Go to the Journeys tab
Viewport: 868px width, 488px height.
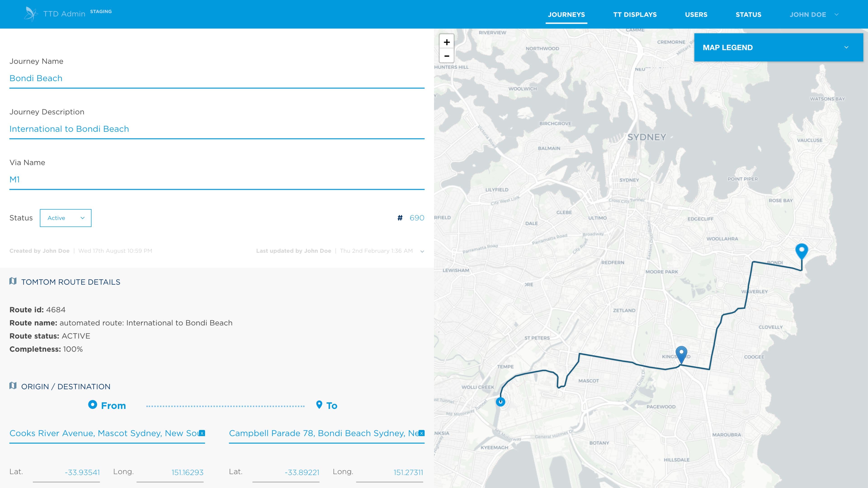tap(566, 14)
